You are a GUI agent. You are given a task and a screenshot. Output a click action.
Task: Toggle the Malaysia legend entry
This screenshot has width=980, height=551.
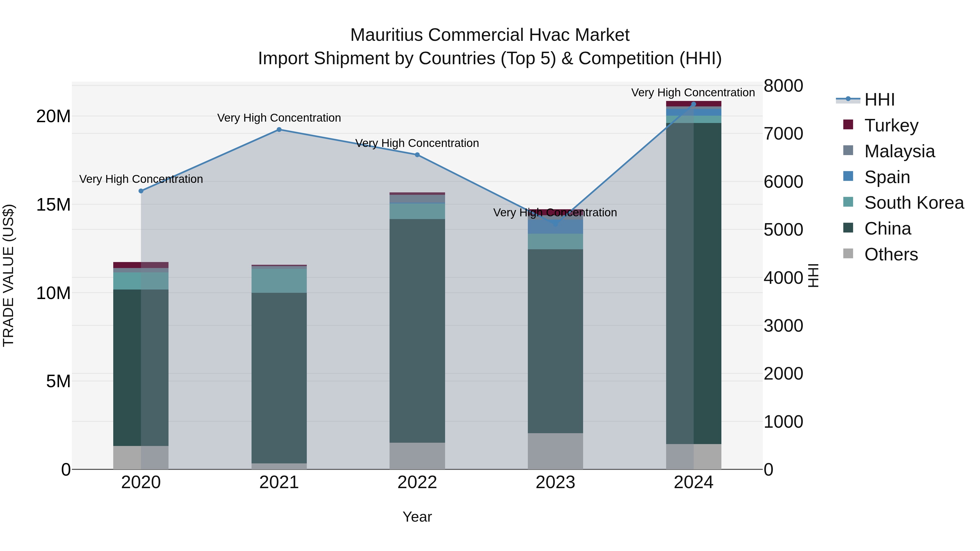889,151
